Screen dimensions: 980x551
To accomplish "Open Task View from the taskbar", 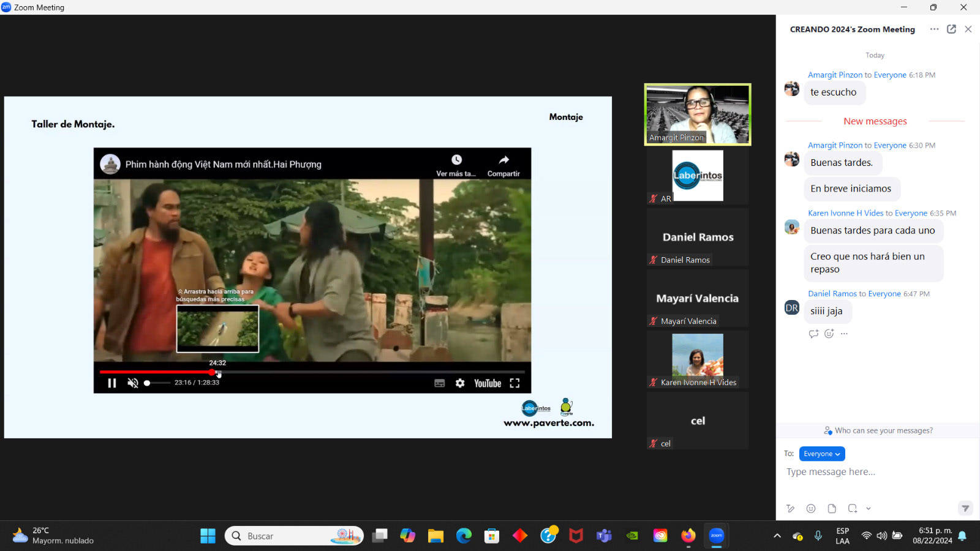I will 380,536.
